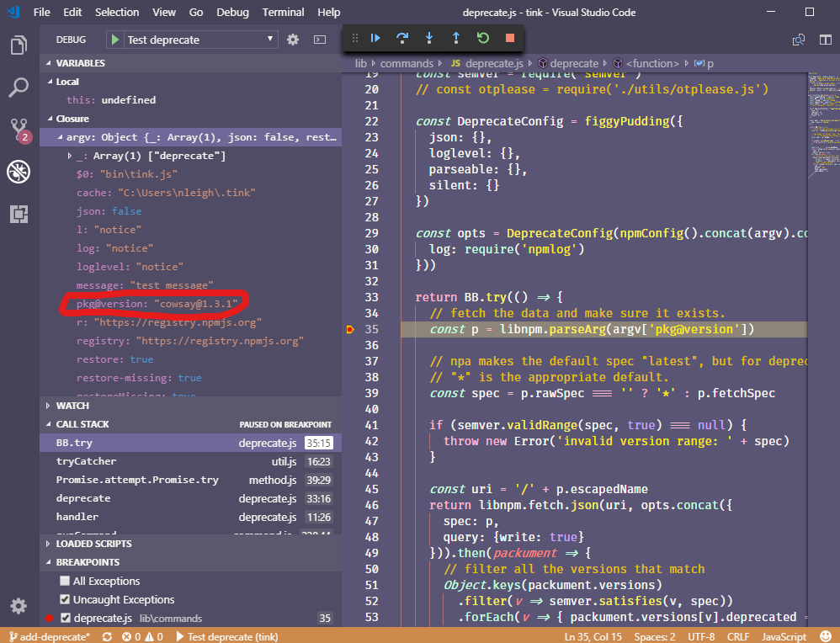Image resolution: width=840 pixels, height=643 pixels.
Task: Click Test deprecate (tink) in status bar
Action: 227,636
